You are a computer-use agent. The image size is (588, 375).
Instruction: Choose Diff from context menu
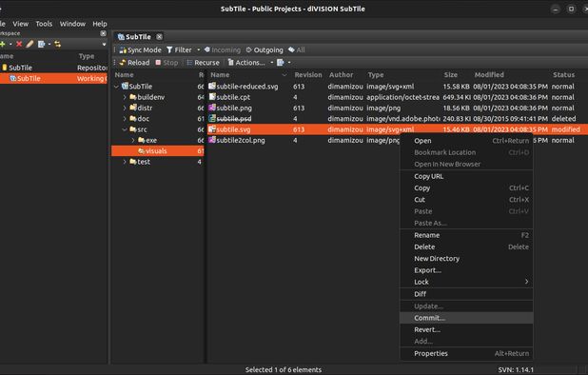coord(466,294)
